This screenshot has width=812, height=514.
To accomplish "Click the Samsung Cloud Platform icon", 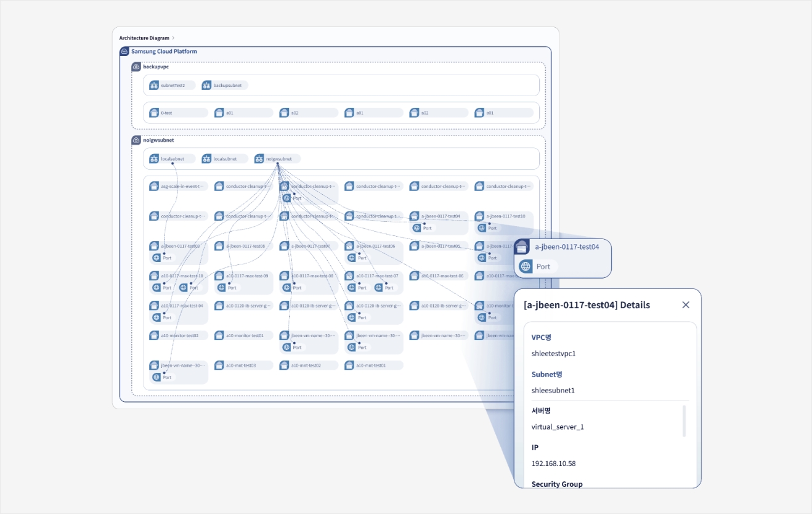I will (124, 52).
